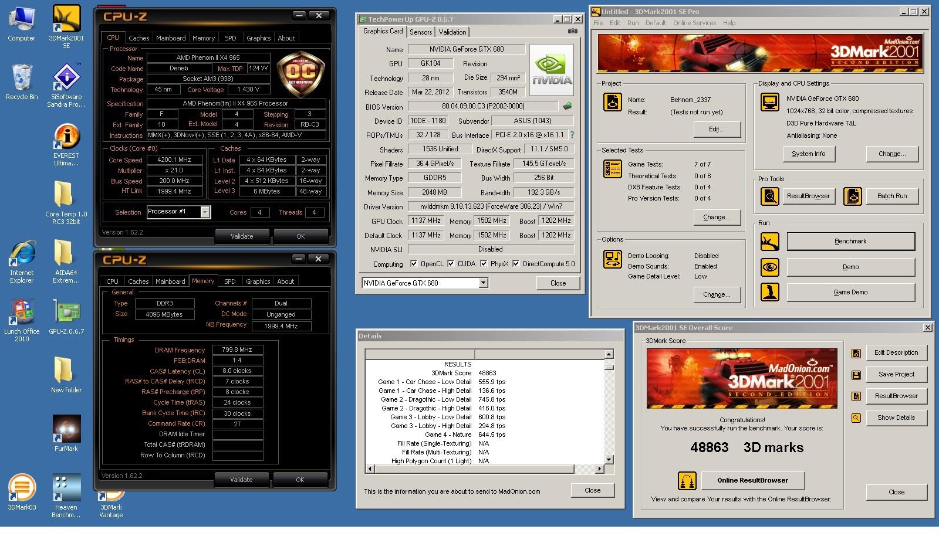Click the Details list scroll up arrow
Image resolution: width=939 pixels, height=560 pixels.
click(x=609, y=354)
